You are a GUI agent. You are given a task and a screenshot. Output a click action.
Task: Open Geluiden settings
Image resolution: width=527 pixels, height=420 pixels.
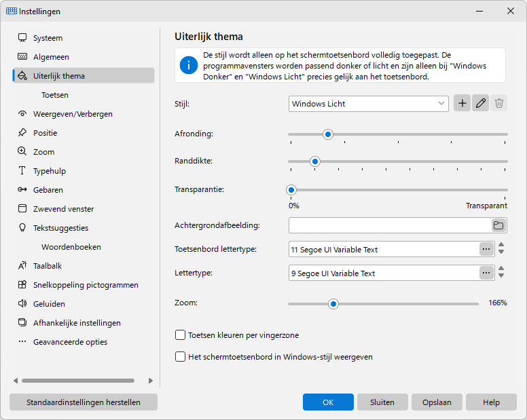click(x=84, y=303)
